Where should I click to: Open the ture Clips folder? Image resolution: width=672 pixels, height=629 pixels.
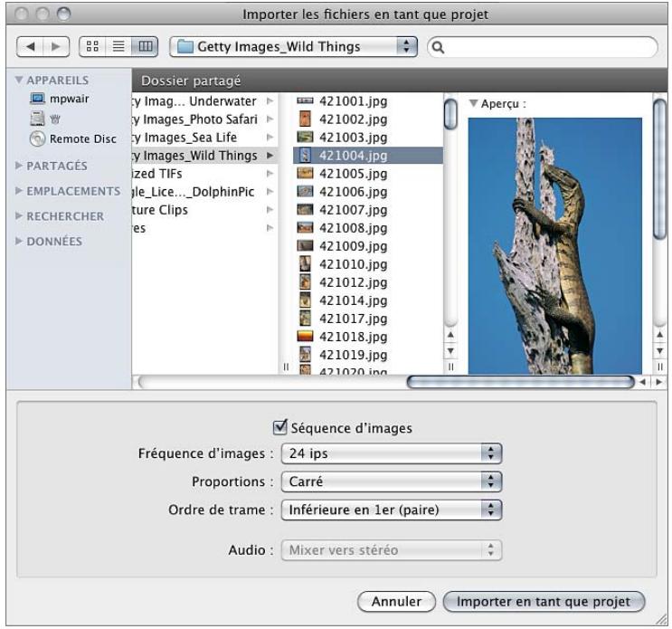(x=205, y=210)
